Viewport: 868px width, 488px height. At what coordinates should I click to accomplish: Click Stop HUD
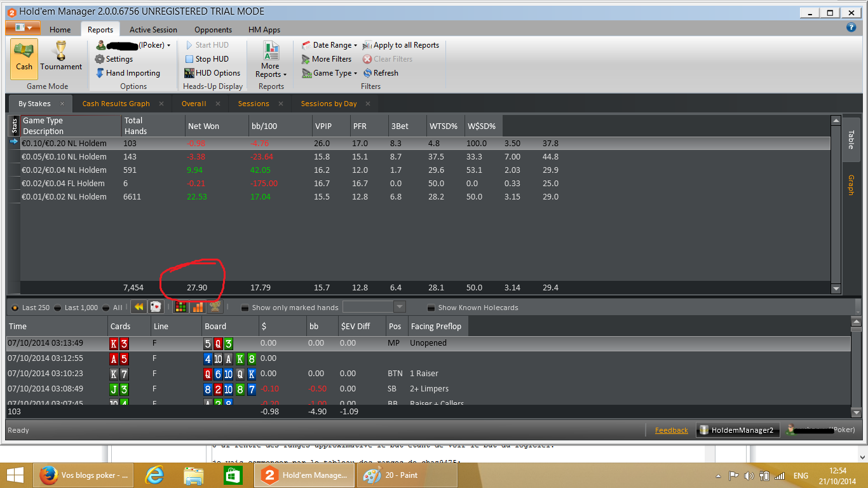(207, 59)
